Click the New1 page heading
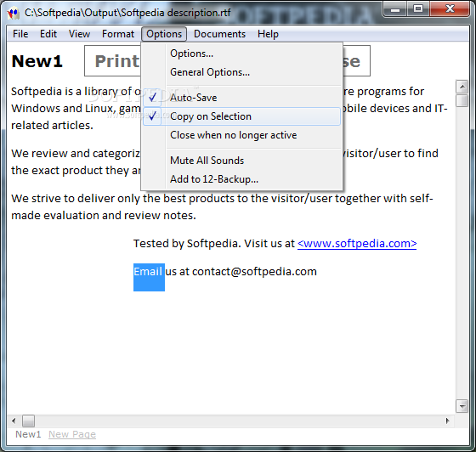The height and width of the screenshot is (452, 476). point(37,61)
